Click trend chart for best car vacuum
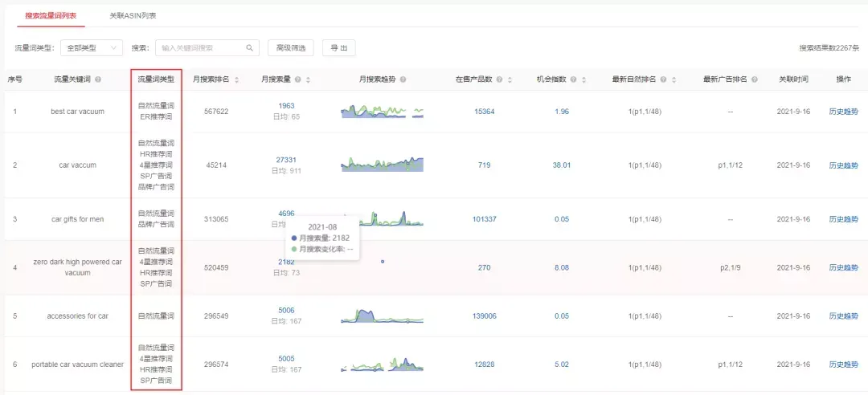 [382, 111]
